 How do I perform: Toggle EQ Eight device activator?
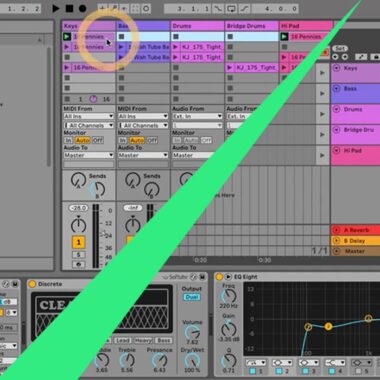(x=219, y=277)
